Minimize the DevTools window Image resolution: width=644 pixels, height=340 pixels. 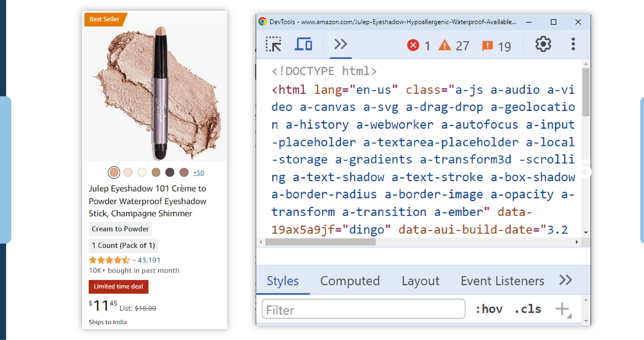tap(529, 22)
